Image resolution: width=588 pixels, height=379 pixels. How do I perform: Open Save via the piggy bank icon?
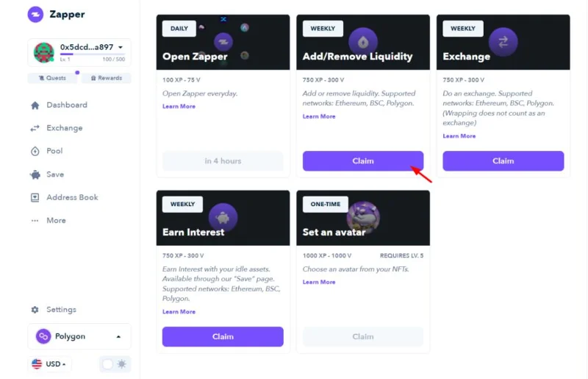click(35, 174)
